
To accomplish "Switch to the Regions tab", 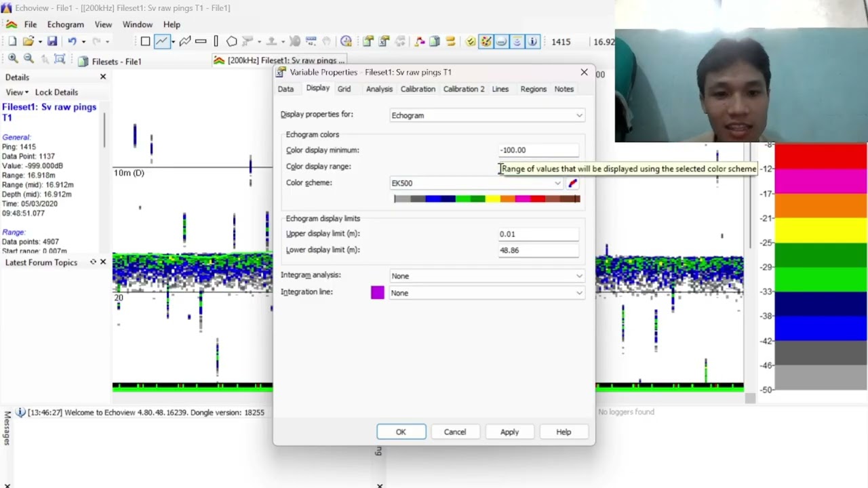I will click(x=533, y=89).
